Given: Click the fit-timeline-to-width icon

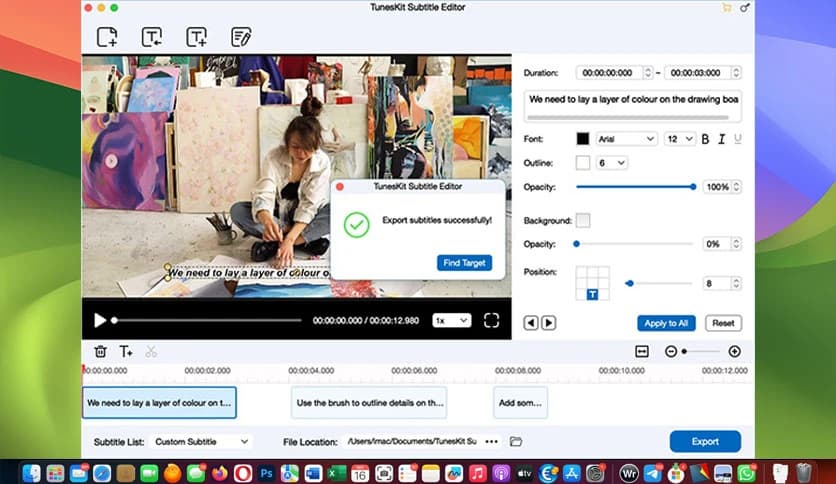Looking at the screenshot, I should (642, 351).
